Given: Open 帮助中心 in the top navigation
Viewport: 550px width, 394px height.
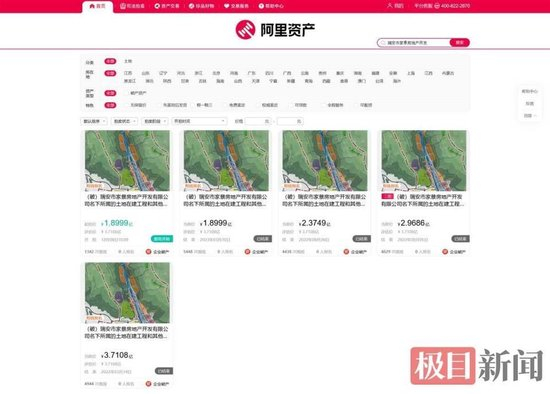Looking at the screenshot, I should click(x=271, y=6).
